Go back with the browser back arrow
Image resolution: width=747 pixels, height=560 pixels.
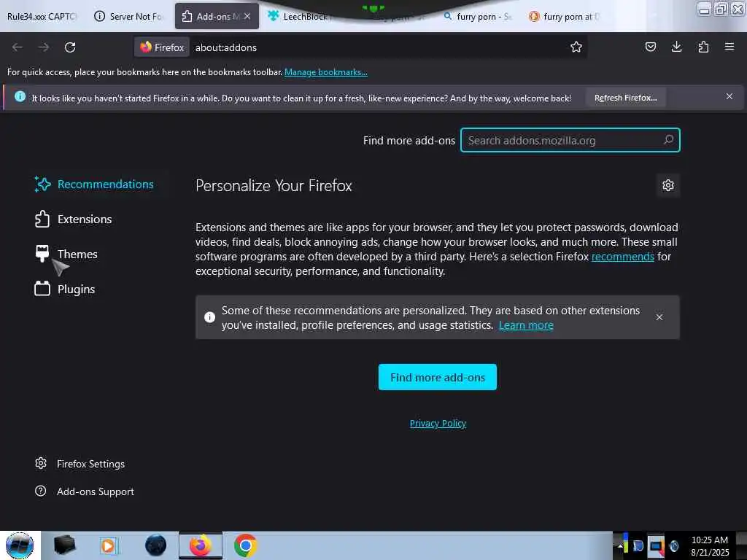(18, 47)
